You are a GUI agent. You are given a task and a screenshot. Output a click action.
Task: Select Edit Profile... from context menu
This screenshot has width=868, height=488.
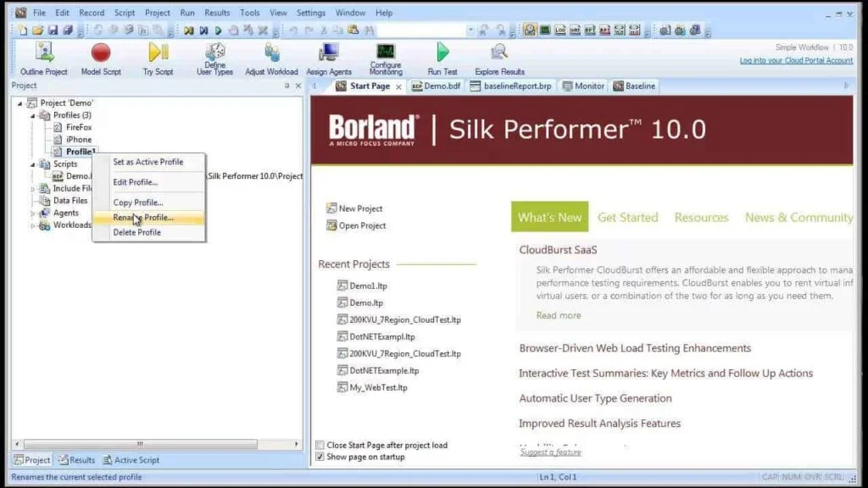(148, 182)
